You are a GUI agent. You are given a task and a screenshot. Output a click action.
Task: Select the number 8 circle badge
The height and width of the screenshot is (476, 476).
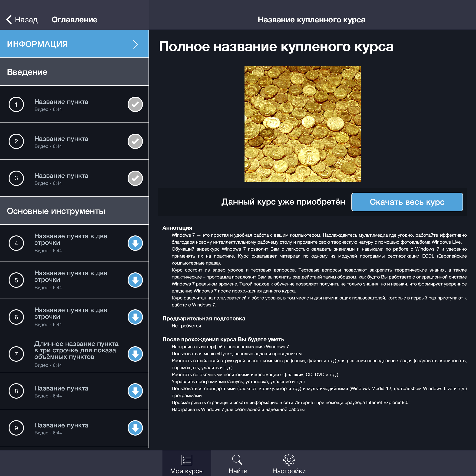coord(16,391)
